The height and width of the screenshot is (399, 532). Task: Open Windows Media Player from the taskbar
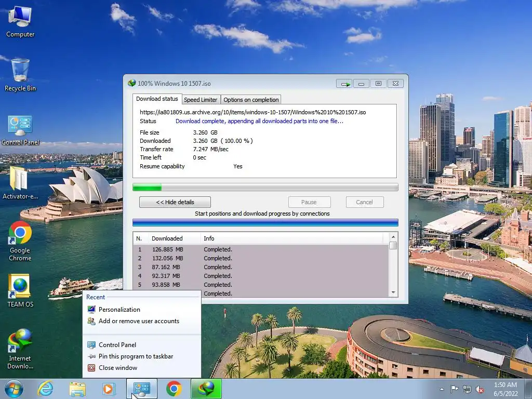[109, 389]
